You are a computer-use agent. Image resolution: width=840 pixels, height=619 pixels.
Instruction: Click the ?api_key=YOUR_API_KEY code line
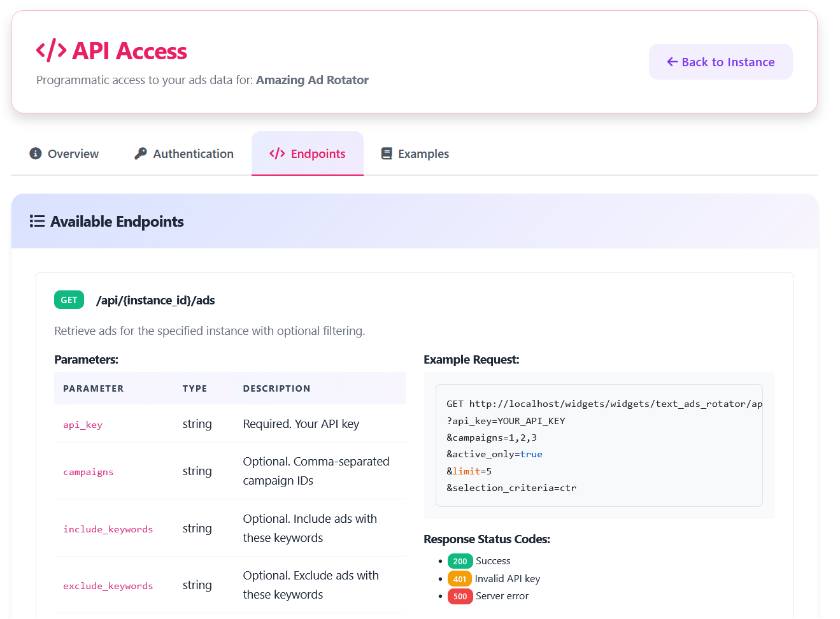(506, 421)
